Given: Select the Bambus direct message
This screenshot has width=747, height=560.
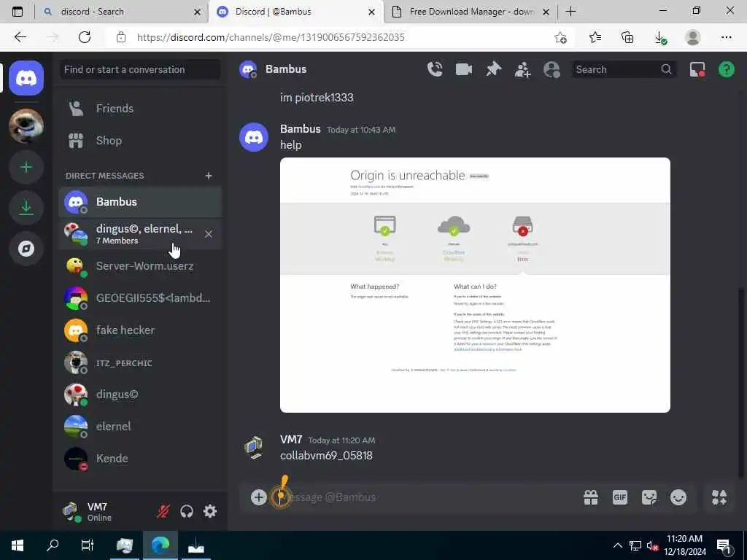Looking at the screenshot, I should pos(140,202).
